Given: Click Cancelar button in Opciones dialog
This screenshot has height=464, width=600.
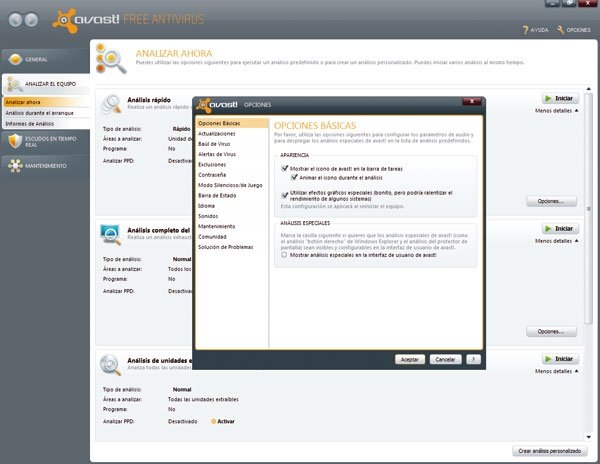Looking at the screenshot, I should [445, 360].
